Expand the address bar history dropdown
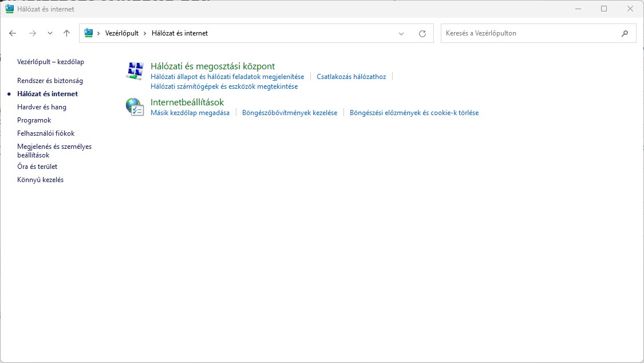The height and width of the screenshot is (363, 644). pos(401,33)
